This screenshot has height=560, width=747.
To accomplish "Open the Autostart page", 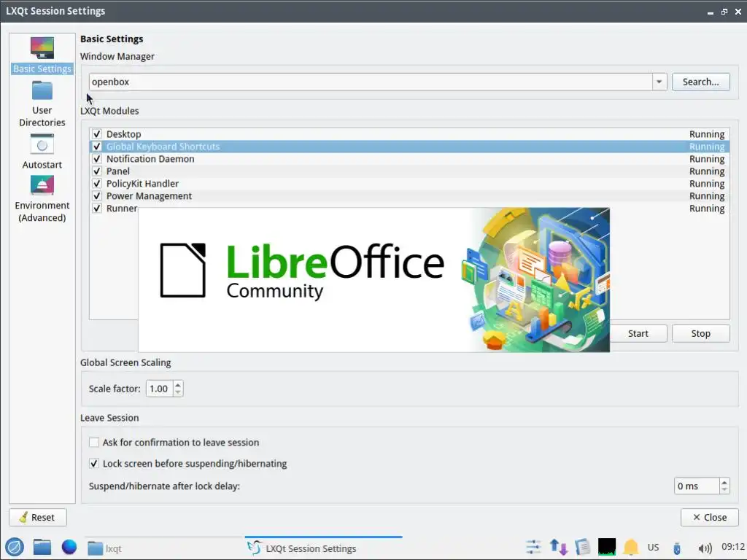I will click(x=42, y=152).
